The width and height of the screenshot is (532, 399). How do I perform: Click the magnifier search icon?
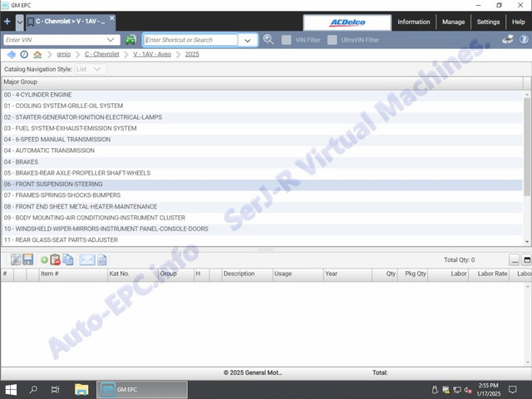coord(268,40)
